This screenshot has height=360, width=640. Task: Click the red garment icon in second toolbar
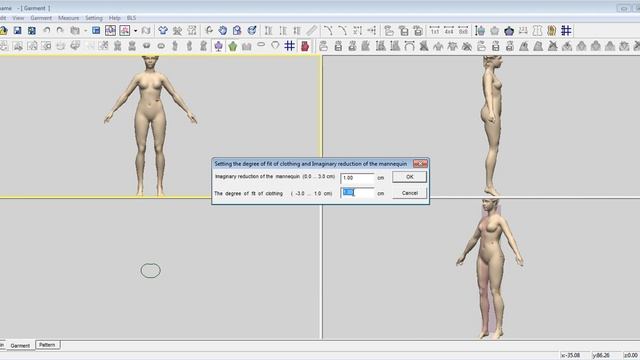tap(304, 46)
